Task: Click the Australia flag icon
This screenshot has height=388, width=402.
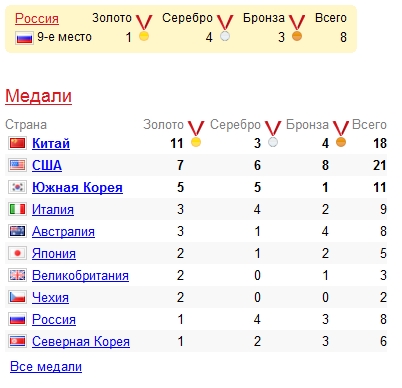Action: click(x=17, y=231)
